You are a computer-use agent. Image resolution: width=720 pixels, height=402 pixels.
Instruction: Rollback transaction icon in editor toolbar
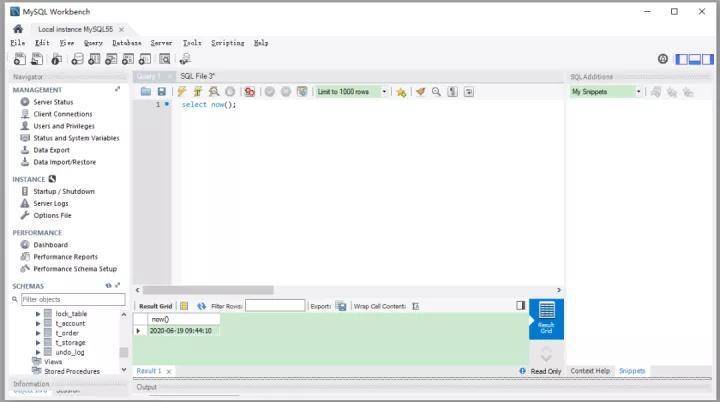286,91
